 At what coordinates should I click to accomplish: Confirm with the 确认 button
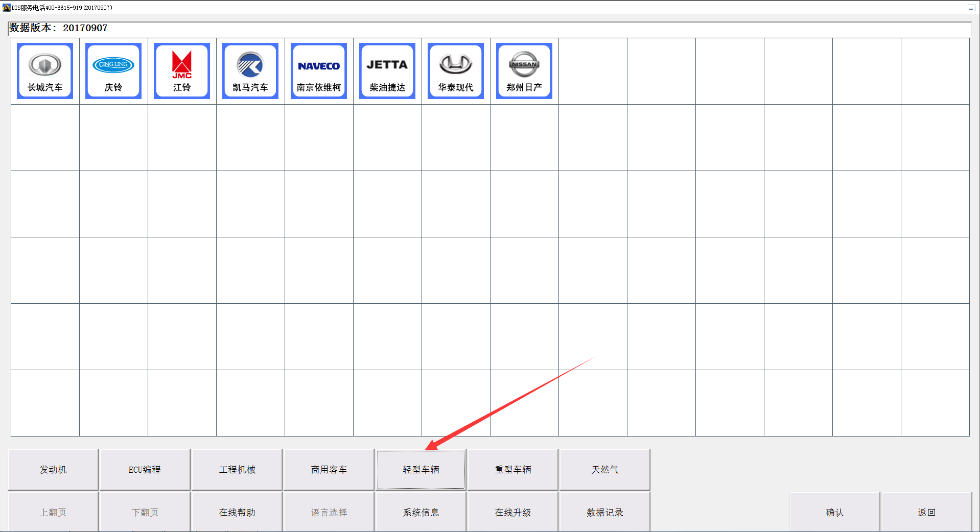[835, 512]
